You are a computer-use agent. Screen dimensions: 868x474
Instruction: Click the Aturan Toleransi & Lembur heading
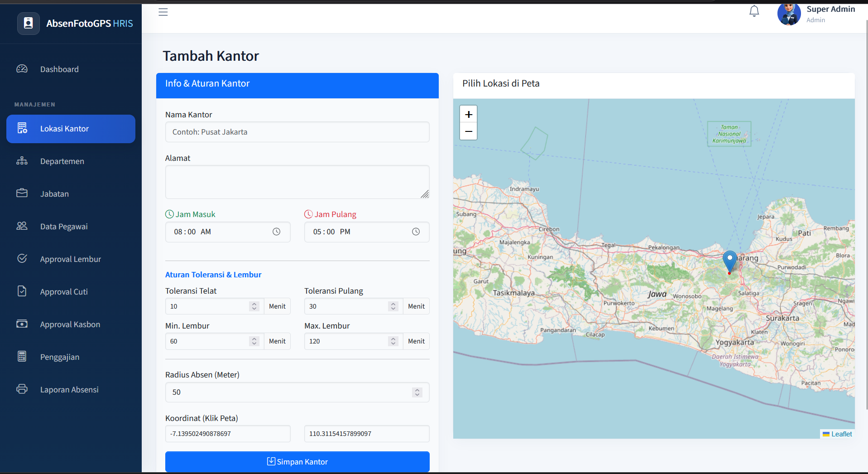click(213, 275)
